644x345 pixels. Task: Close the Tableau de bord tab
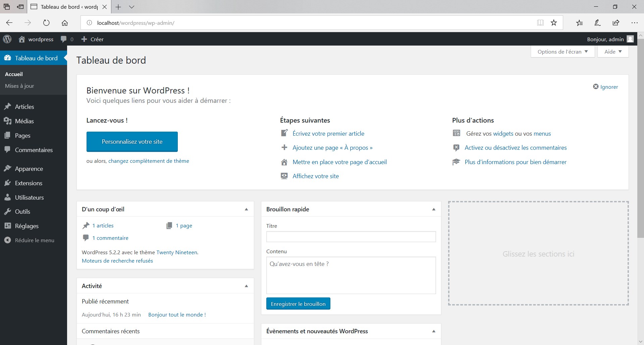105,7
